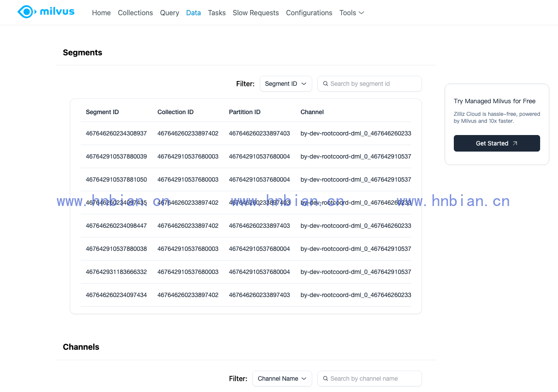This screenshot has width=558, height=392.
Task: Select segment ID 467642910537881050
Action: coord(116,179)
